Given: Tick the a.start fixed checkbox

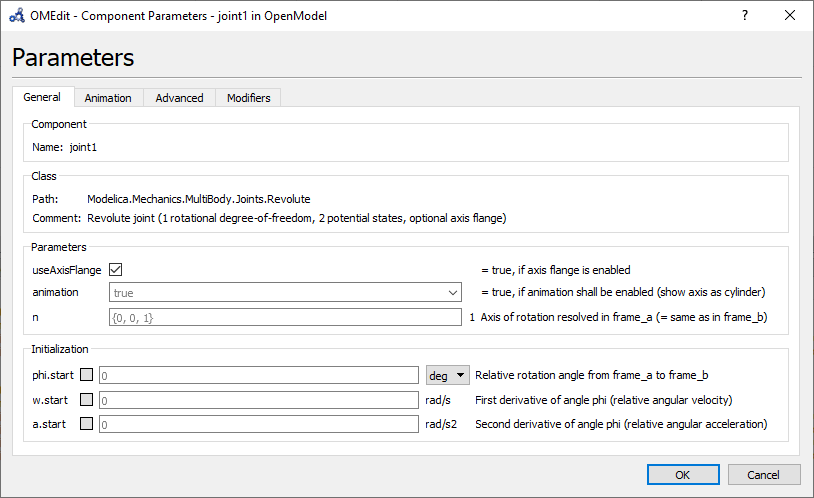Looking at the screenshot, I should pyautogui.click(x=87, y=424).
